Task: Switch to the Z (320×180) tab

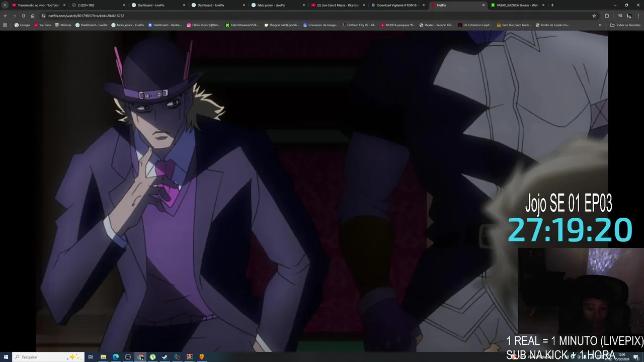Action: (x=98, y=5)
